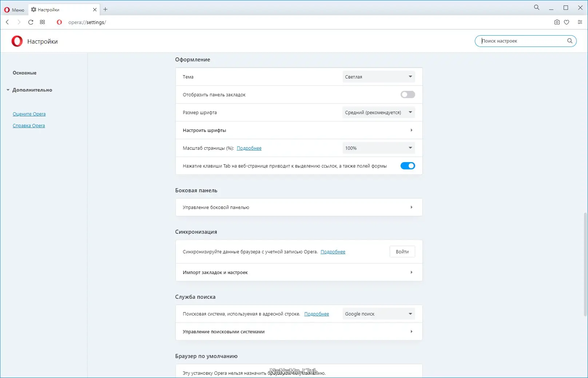The width and height of the screenshot is (588, 378).
Task: Select the Основные settings section
Action: pos(24,73)
